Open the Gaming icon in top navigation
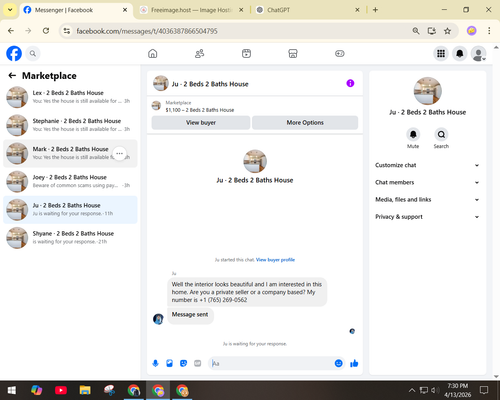Image resolution: width=500 pixels, height=400 pixels. click(340, 53)
